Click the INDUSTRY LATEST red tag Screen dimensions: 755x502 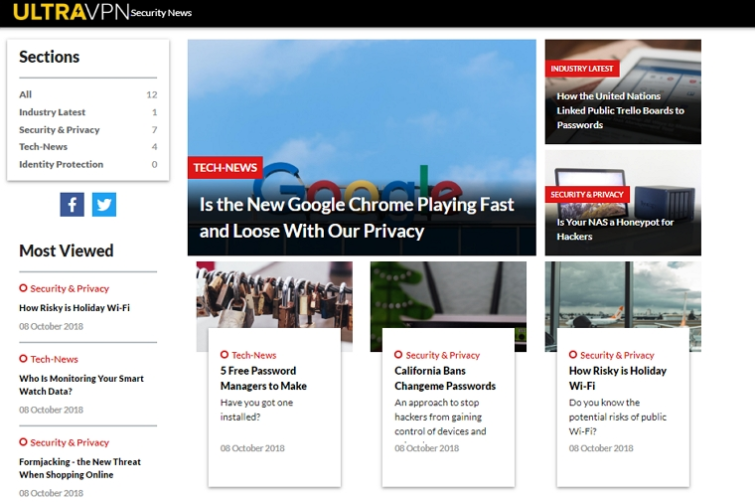(x=582, y=68)
